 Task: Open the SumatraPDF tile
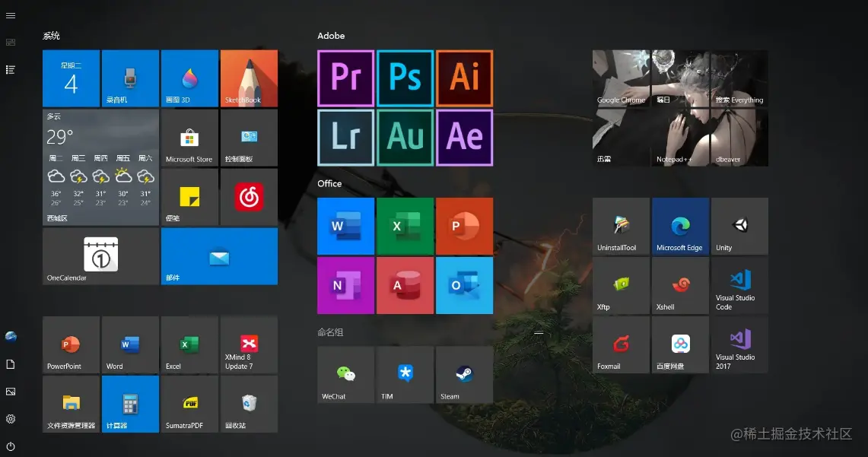[189, 404]
